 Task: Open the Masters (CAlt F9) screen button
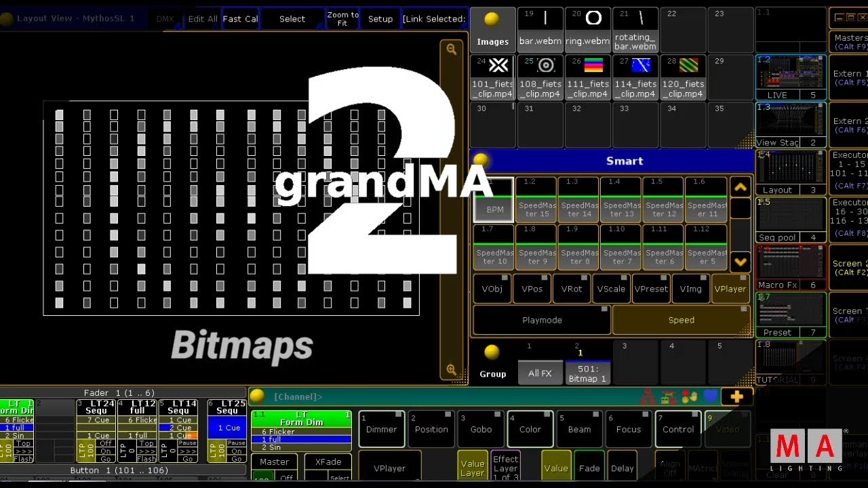850,42
